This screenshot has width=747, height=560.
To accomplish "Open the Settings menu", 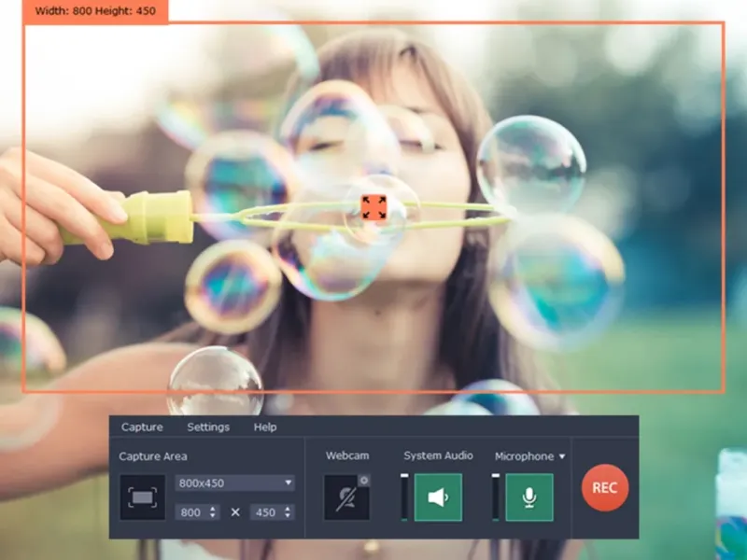I will [208, 427].
